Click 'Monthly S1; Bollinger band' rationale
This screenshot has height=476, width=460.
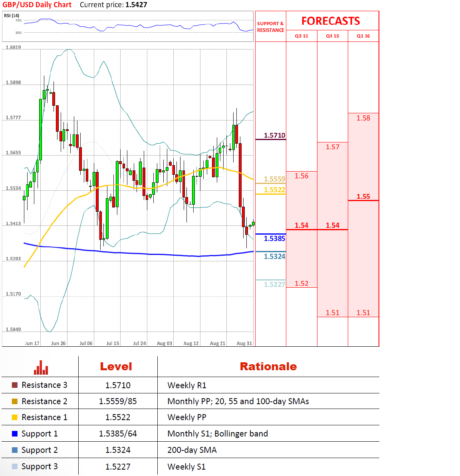coord(218,434)
